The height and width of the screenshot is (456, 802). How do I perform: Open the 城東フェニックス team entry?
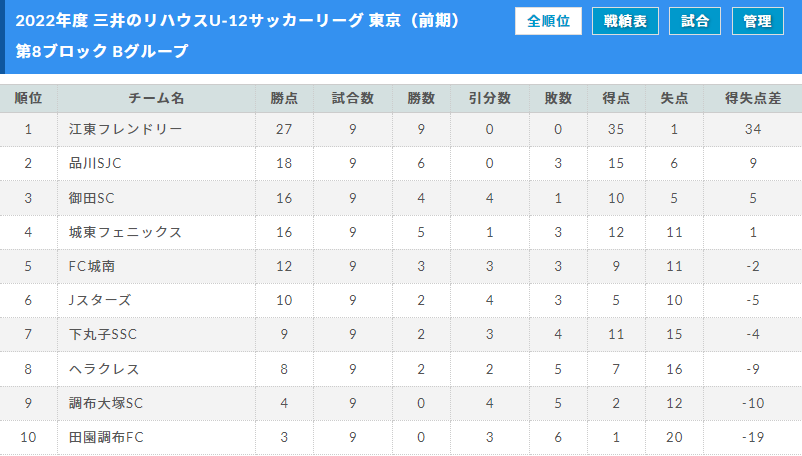tap(125, 232)
